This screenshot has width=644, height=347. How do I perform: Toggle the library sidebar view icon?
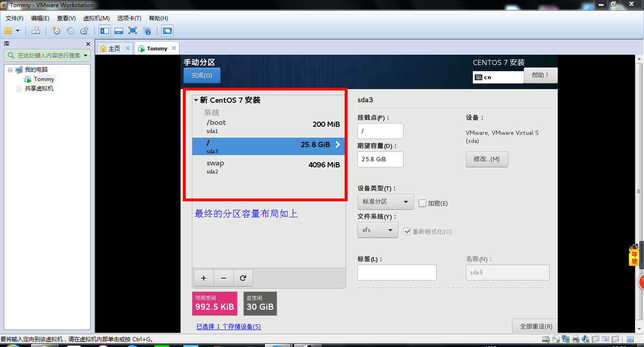pyautogui.click(x=105, y=31)
